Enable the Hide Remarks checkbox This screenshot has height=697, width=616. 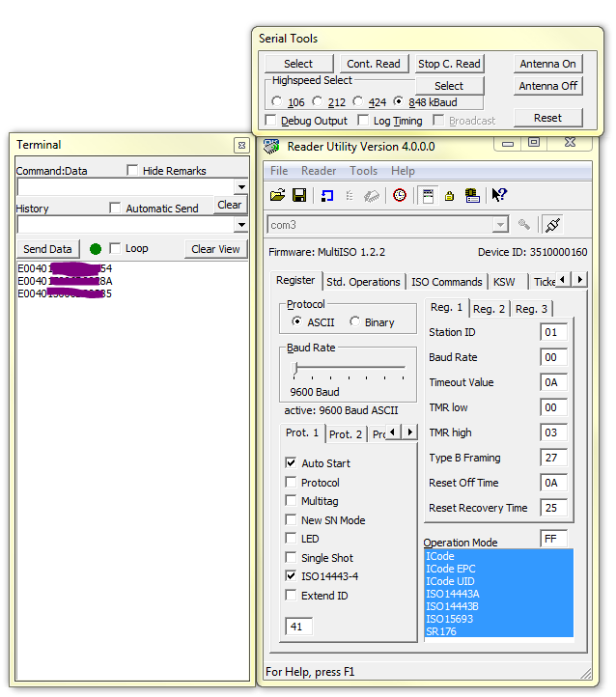[x=133, y=171]
